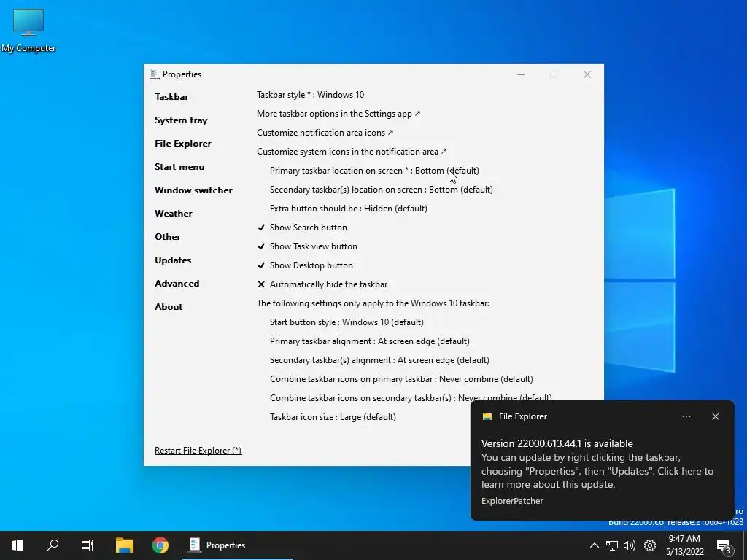Click the folder icon in notification header
Viewport: 747px width, 560px height.
coord(487,416)
